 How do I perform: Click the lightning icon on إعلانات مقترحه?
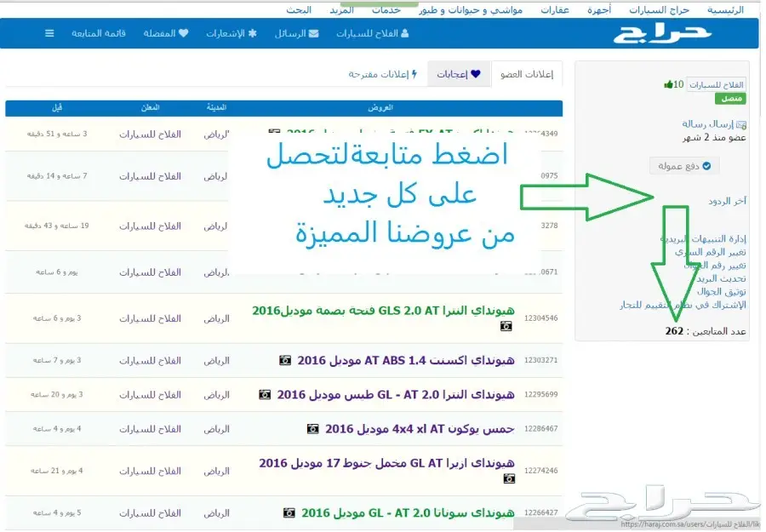point(412,73)
